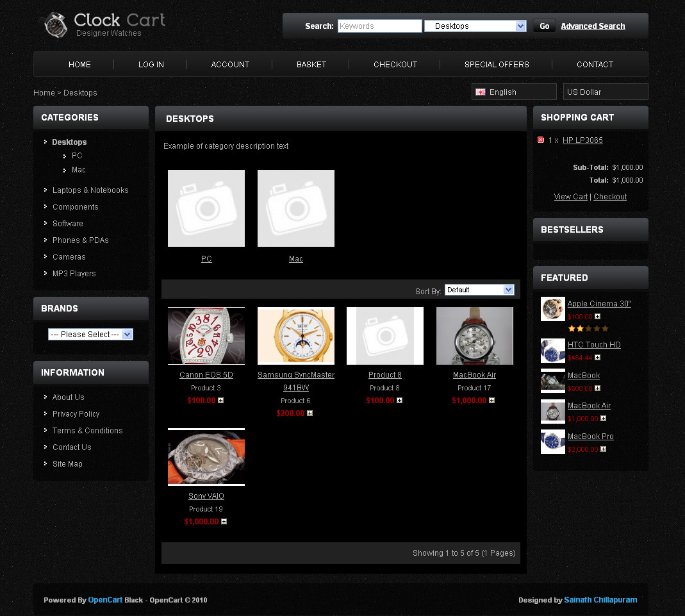Image resolution: width=685 pixels, height=616 pixels.
Task: Open Samsung SyncMaster gold watch image
Action: [x=296, y=335]
